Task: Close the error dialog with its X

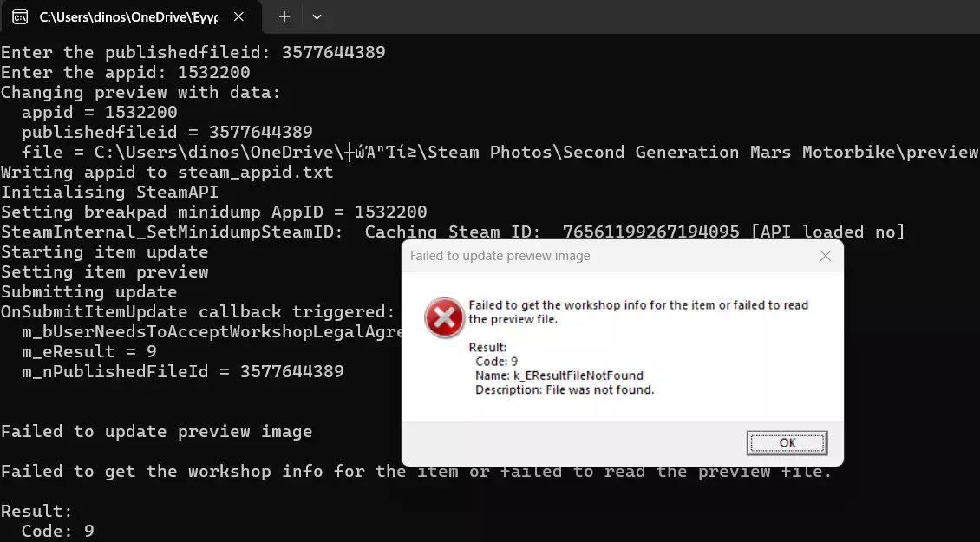Action: tap(825, 256)
